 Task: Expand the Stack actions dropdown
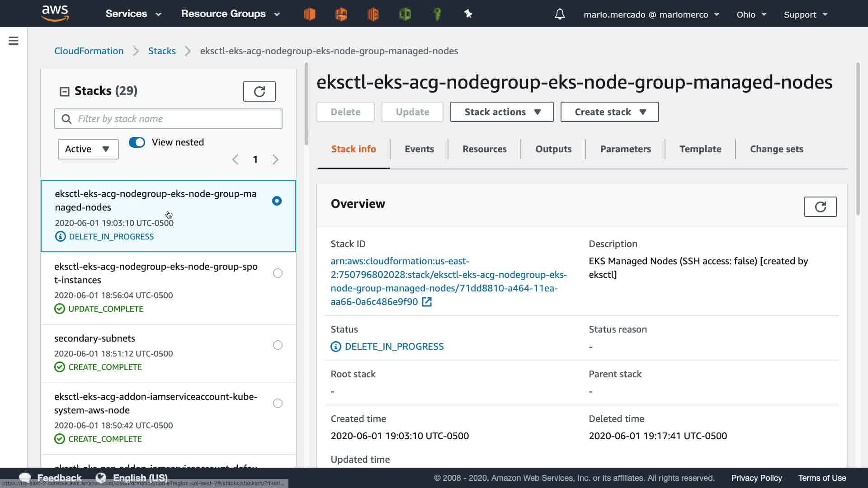pyautogui.click(x=502, y=112)
